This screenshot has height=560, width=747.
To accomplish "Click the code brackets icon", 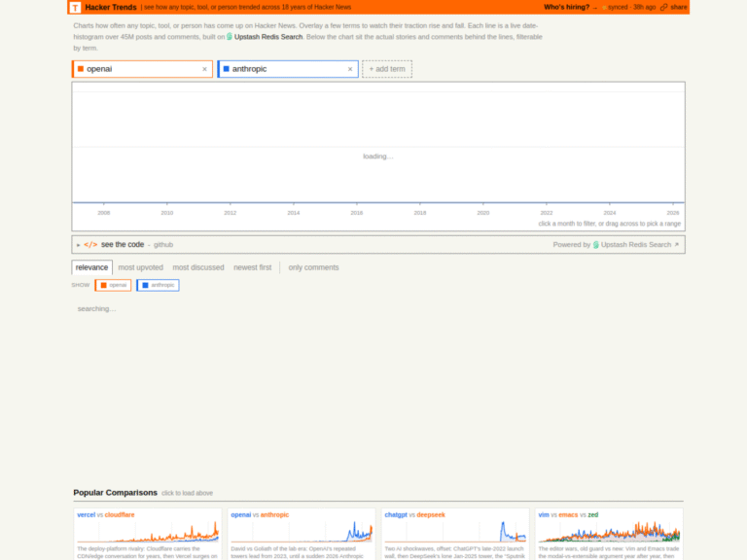I will (90, 245).
